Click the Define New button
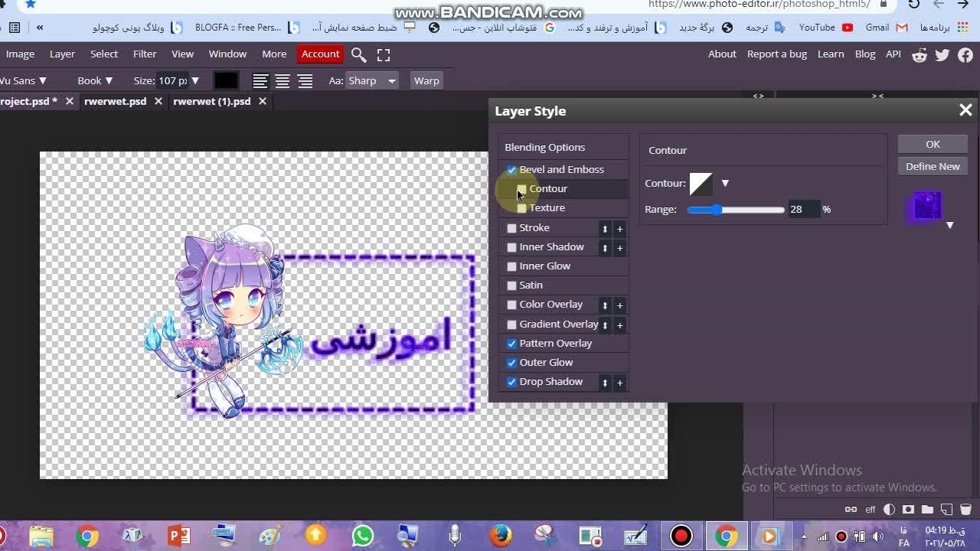The width and height of the screenshot is (980, 551). click(x=932, y=166)
